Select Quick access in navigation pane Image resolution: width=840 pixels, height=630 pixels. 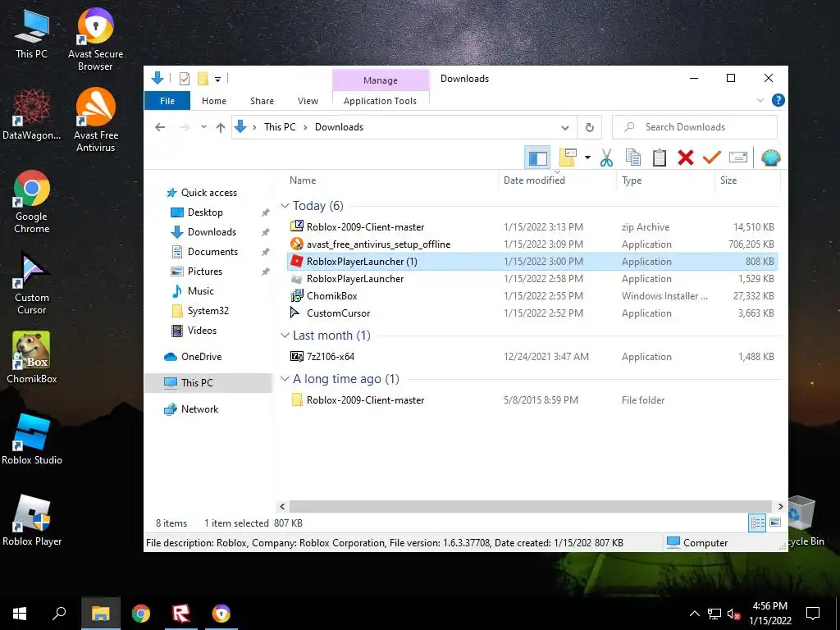click(209, 193)
